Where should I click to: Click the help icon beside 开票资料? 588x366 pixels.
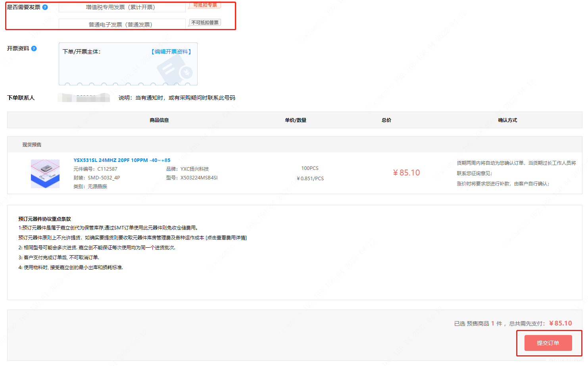34,48
